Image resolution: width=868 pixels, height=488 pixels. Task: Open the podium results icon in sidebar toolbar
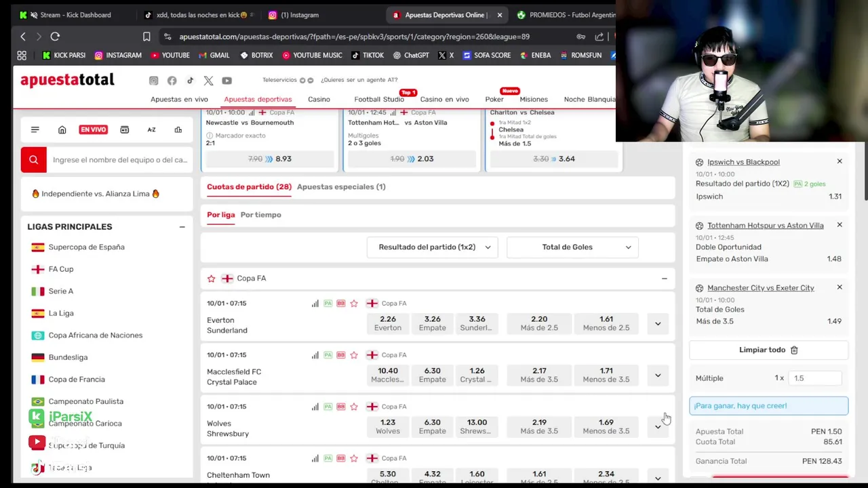click(178, 129)
